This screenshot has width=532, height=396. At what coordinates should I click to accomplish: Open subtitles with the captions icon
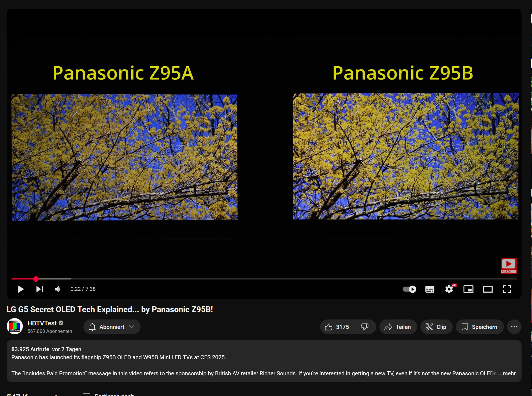point(430,289)
